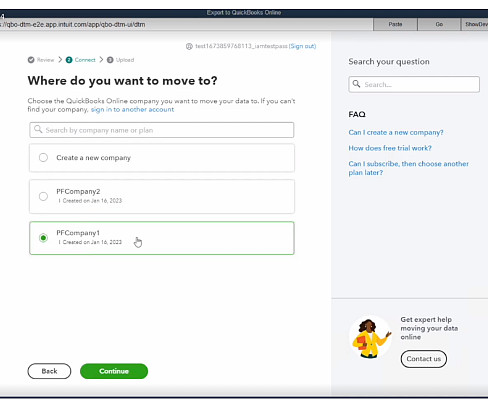The height and width of the screenshot is (407, 488).
Task: Click the URL address bar
Action: (x=186, y=24)
